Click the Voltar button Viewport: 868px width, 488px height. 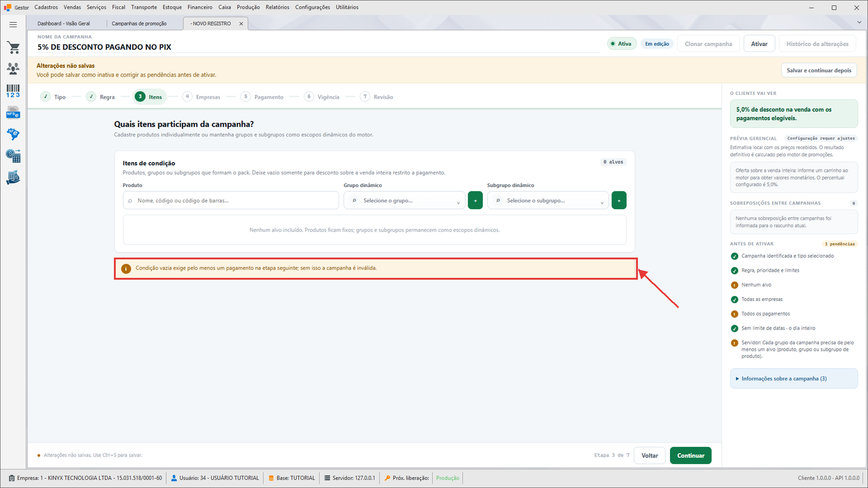tap(650, 455)
